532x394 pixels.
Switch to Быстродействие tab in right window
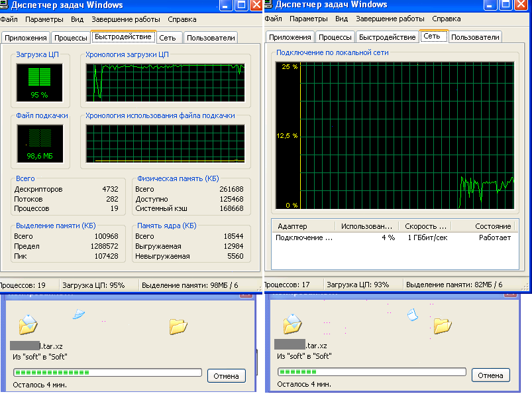click(387, 37)
